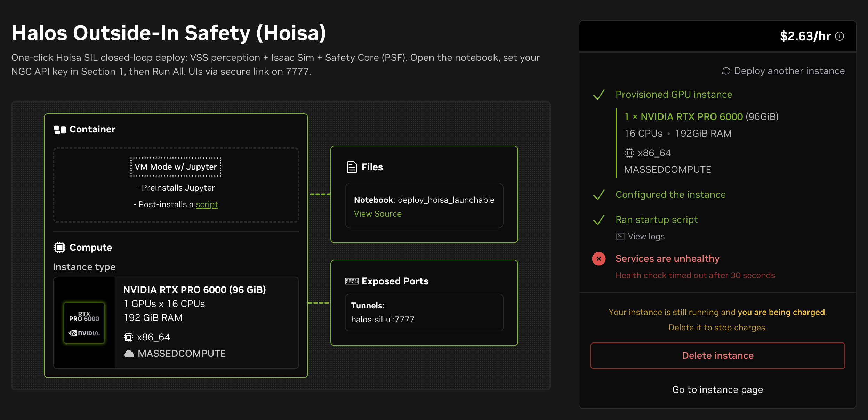Click the you are being charged warning text
Image resolution: width=868 pixels, height=420 pixels.
pyautogui.click(x=781, y=312)
